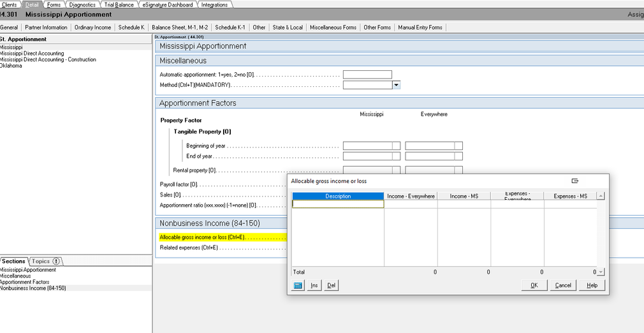Screen dimensions: 644x333
Task: Click the Automatic apportionment input field
Action: [367, 75]
